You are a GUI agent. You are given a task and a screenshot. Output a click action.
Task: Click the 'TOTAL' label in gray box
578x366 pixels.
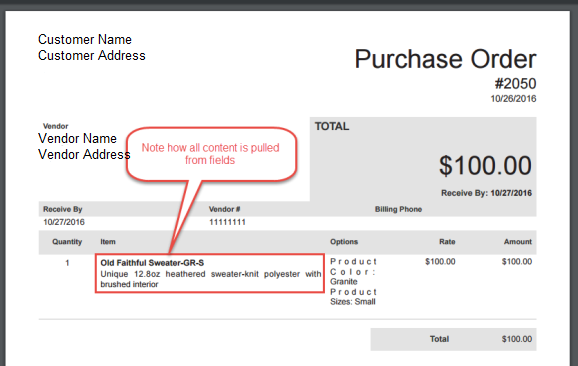332,126
